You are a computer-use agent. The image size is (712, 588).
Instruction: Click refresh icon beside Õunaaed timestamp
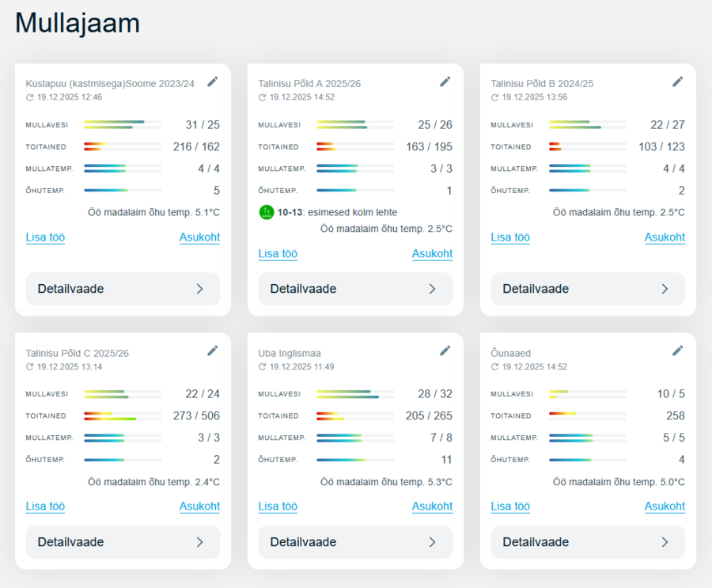pyautogui.click(x=495, y=367)
